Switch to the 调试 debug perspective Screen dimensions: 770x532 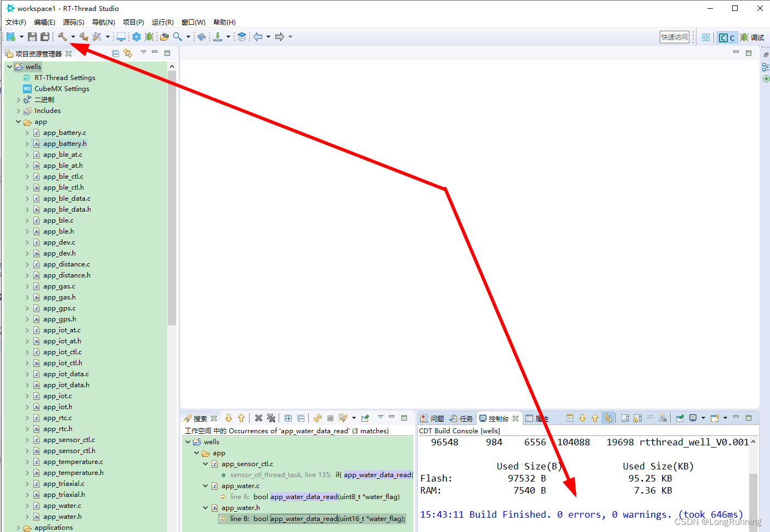[752, 37]
